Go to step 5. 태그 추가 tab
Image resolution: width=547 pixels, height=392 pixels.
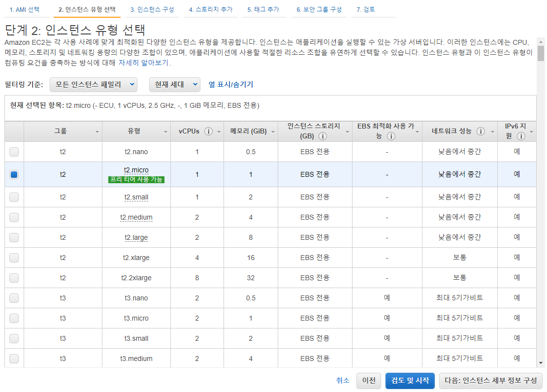coord(263,10)
